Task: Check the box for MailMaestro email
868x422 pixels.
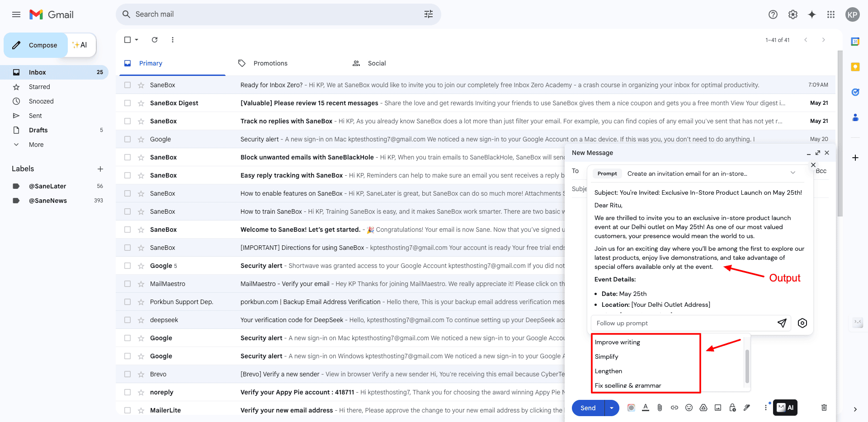Action: (127, 284)
